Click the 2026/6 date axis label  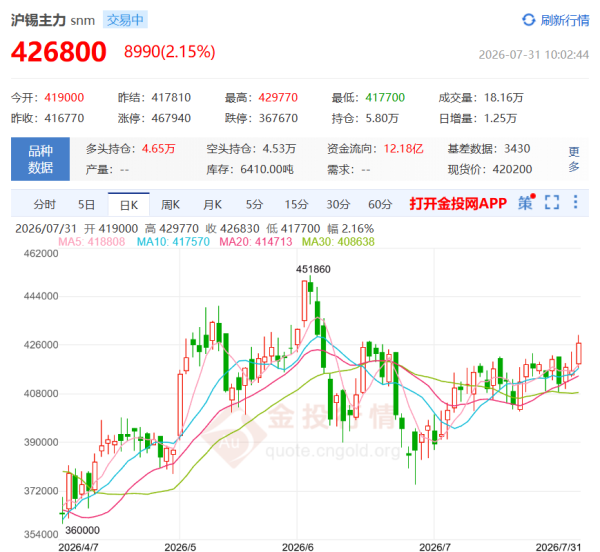pyautogui.click(x=298, y=547)
